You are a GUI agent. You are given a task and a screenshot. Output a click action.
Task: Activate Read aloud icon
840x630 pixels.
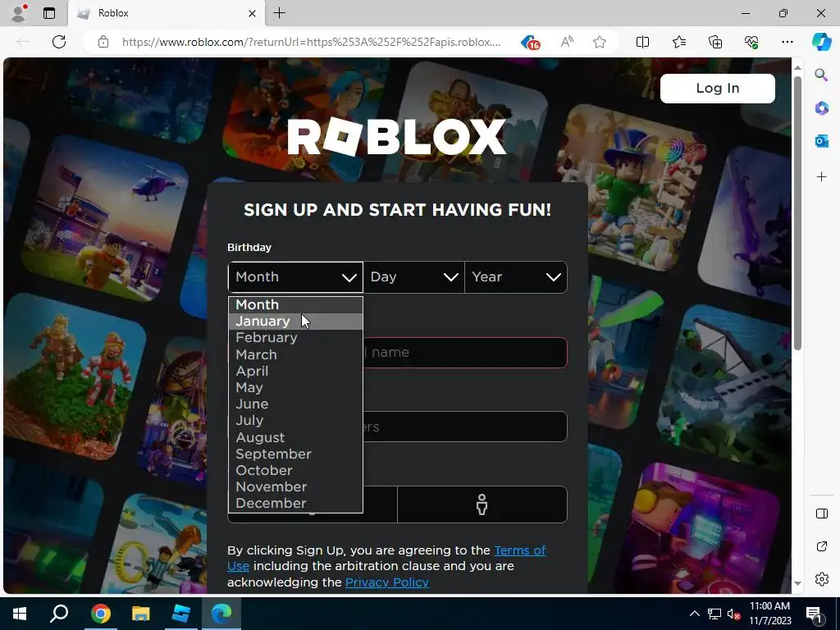tap(566, 42)
